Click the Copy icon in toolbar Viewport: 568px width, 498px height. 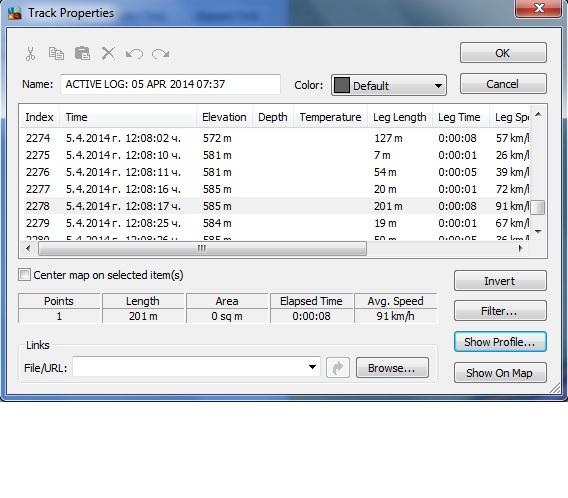(x=57, y=54)
